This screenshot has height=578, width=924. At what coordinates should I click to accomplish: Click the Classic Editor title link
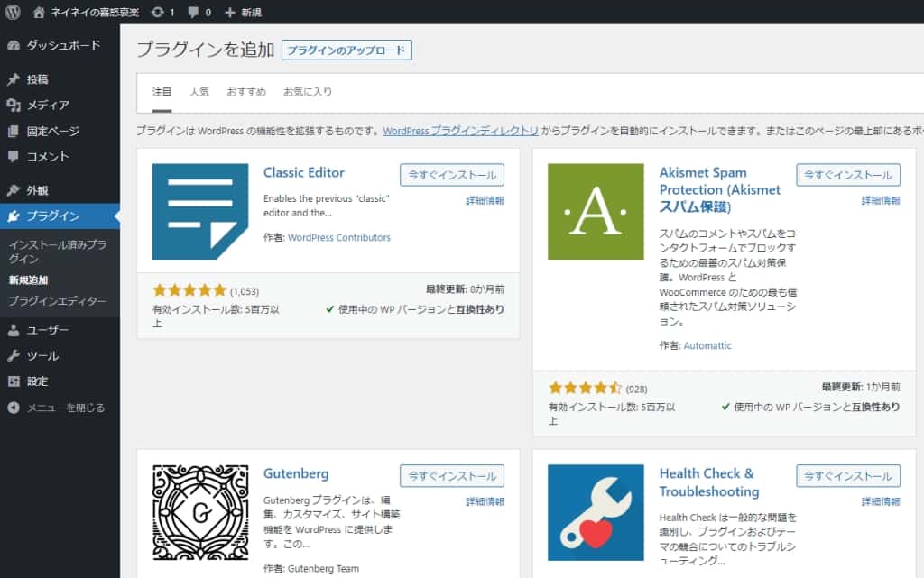point(304,172)
